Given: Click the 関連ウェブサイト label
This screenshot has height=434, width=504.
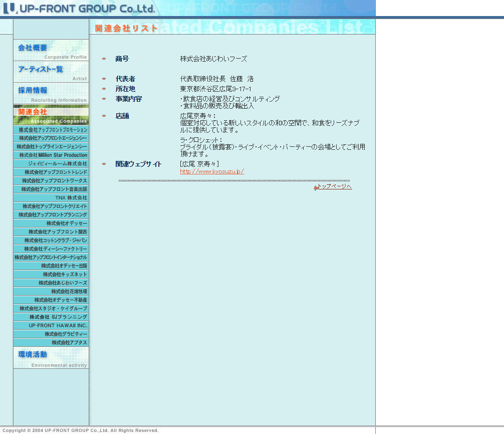Looking at the screenshot, I should point(139,164).
